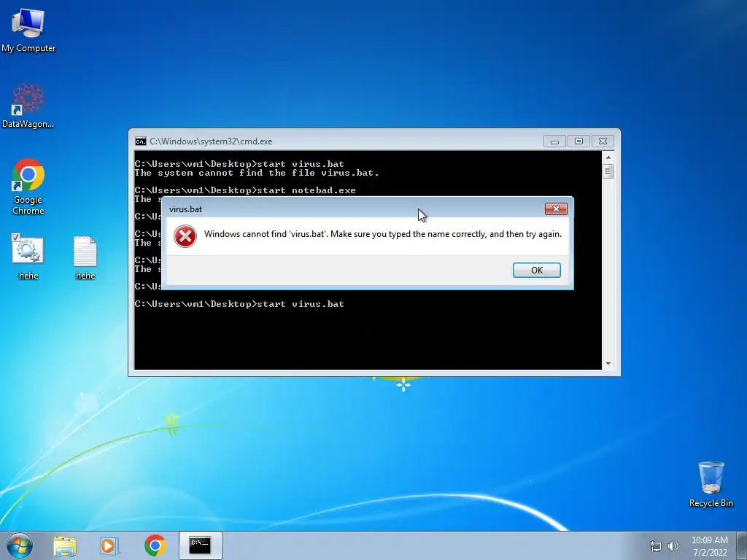Click the cmd scrollbar thumb
Viewport: 747px width, 560px height.
(608, 171)
